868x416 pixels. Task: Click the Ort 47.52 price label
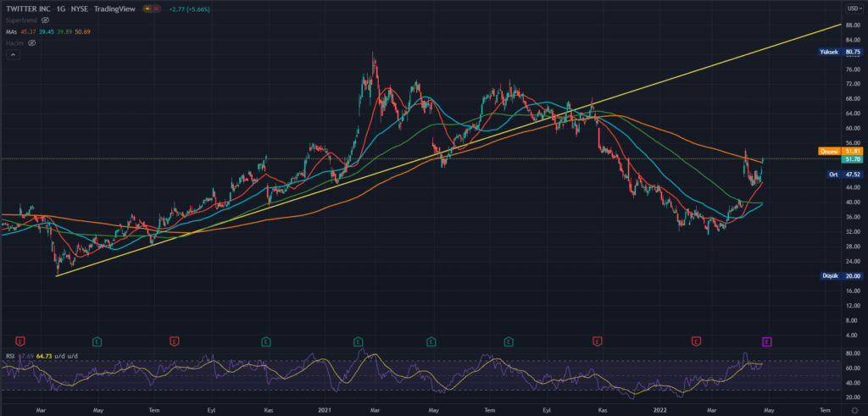(x=843, y=175)
